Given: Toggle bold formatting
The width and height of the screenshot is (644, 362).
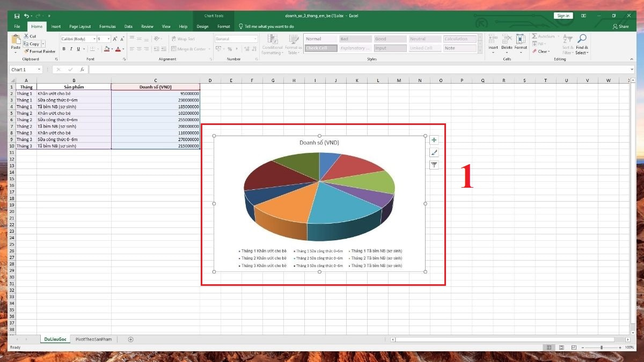Looking at the screenshot, I should 64,49.
